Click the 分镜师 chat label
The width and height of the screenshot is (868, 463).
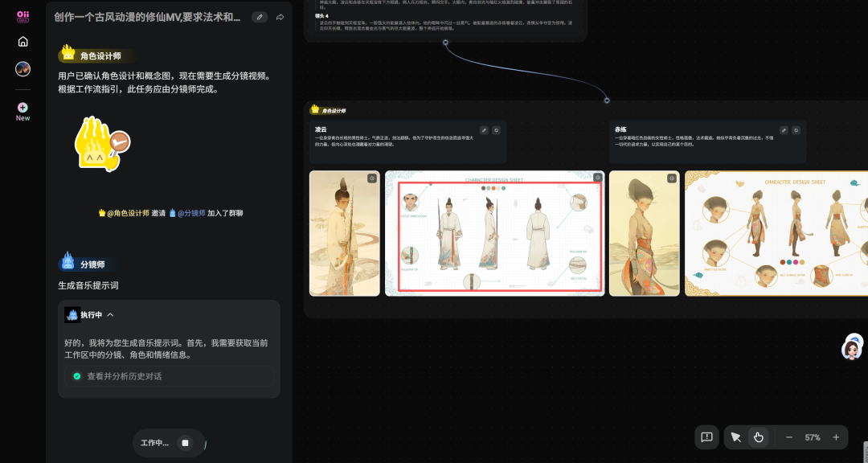tap(92, 264)
